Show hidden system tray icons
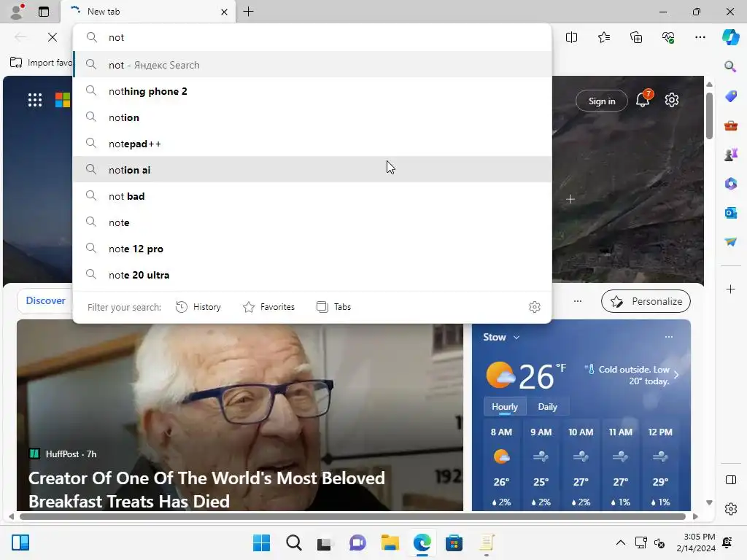 [620, 542]
